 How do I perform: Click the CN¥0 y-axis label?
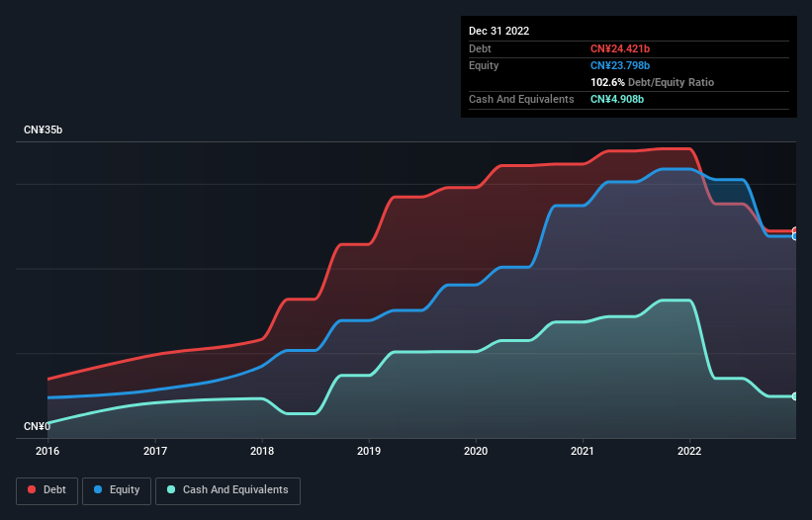[x=38, y=426]
